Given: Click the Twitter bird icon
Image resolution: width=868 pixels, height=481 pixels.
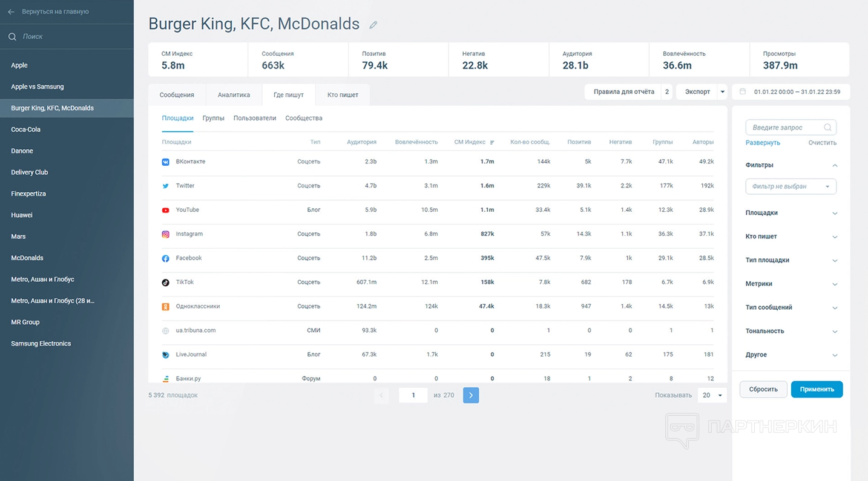Looking at the screenshot, I should 165,186.
